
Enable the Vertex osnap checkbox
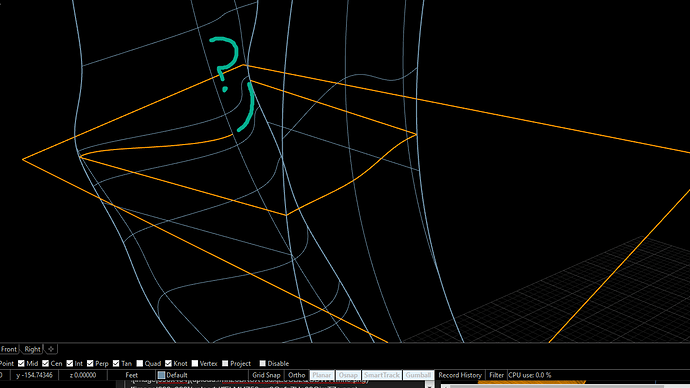[195, 363]
